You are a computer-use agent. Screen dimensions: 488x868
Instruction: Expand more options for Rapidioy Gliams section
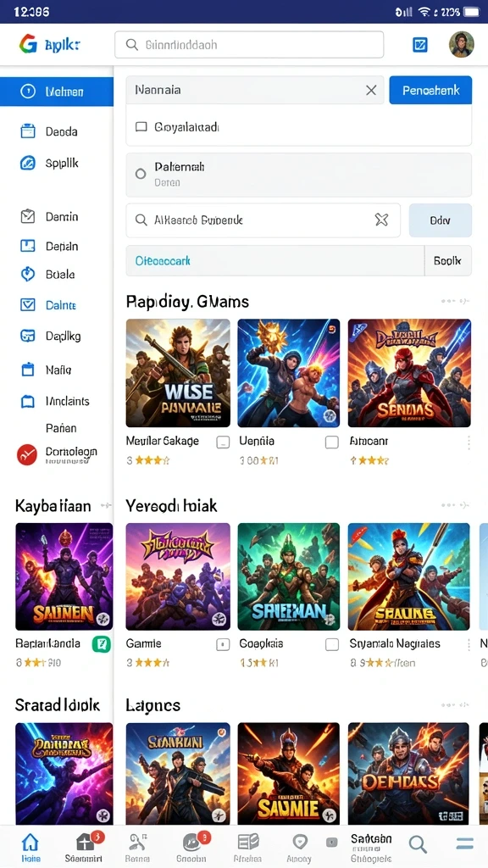pyautogui.click(x=455, y=301)
